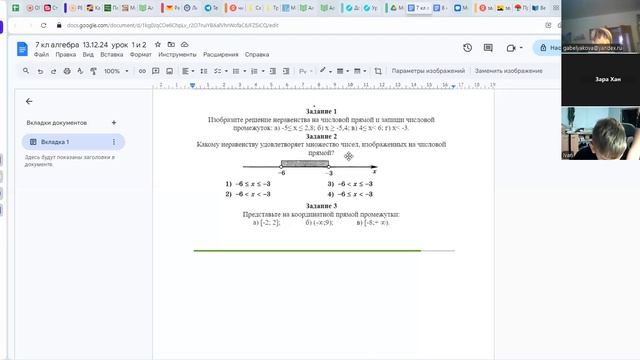Open the Расширения menu

221,54
